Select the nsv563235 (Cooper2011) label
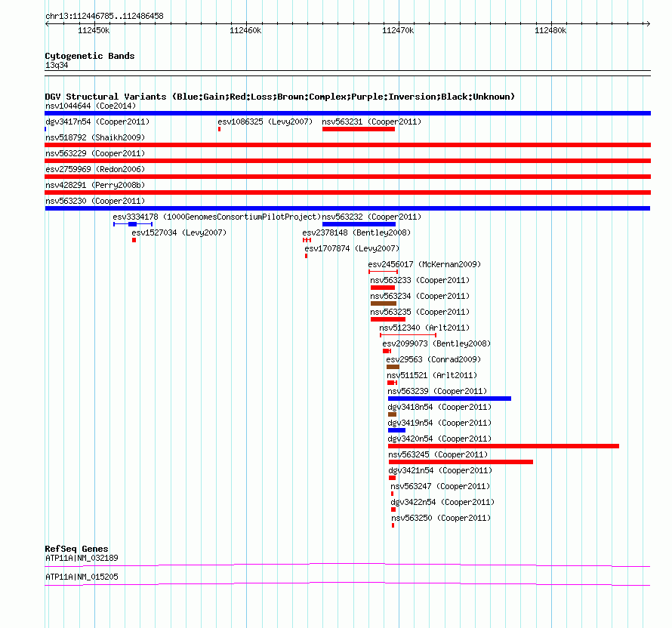 point(420,312)
